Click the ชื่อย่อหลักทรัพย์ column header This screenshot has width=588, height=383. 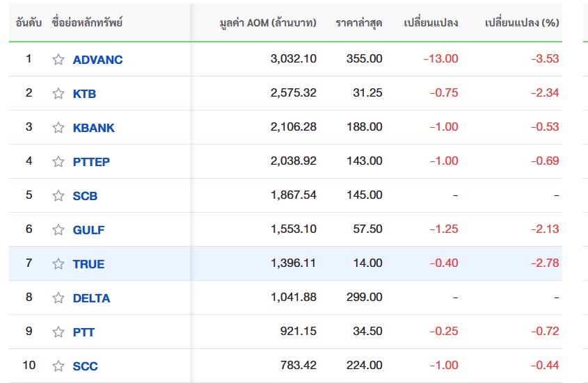[87, 23]
